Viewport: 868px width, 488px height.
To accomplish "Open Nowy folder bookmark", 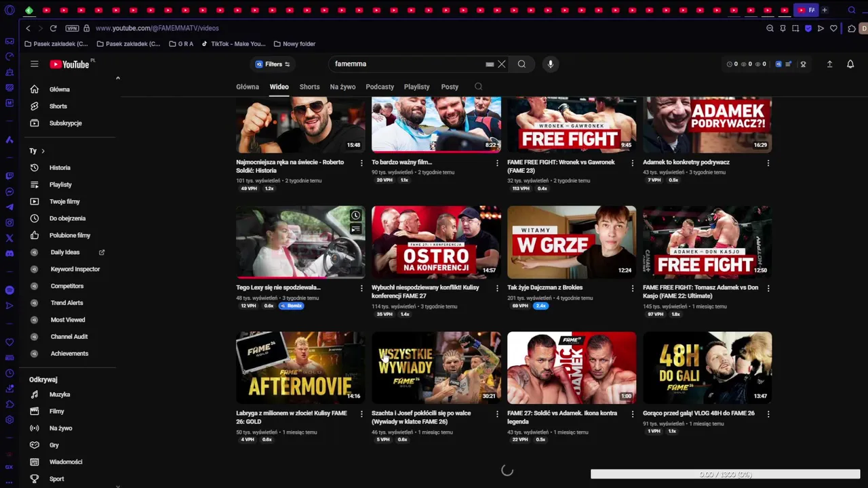I will 294,43.
